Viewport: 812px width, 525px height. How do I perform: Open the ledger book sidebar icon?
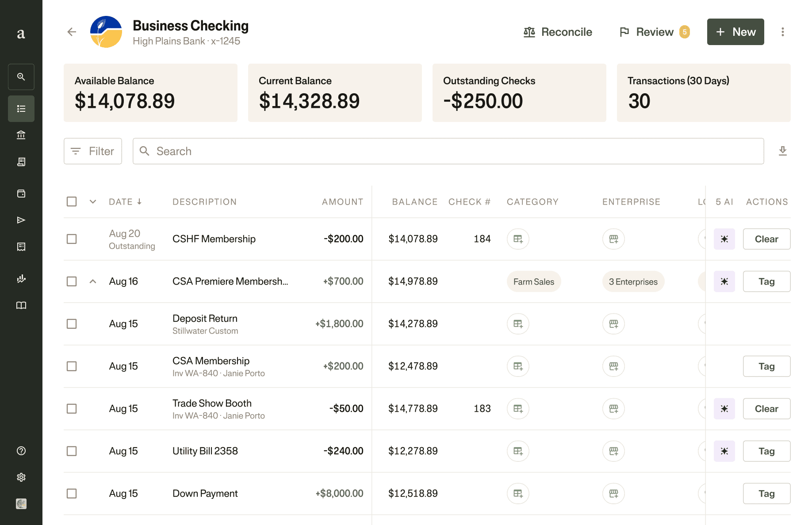click(21, 305)
